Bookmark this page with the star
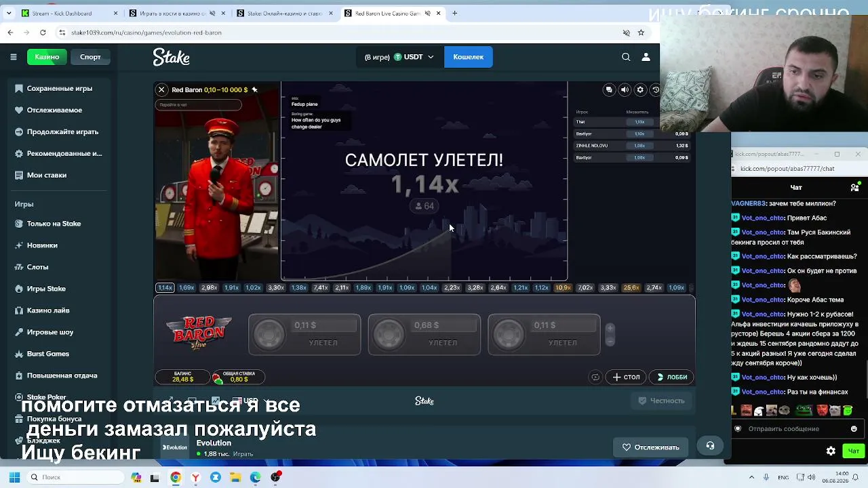868x488 pixels. pos(641,33)
